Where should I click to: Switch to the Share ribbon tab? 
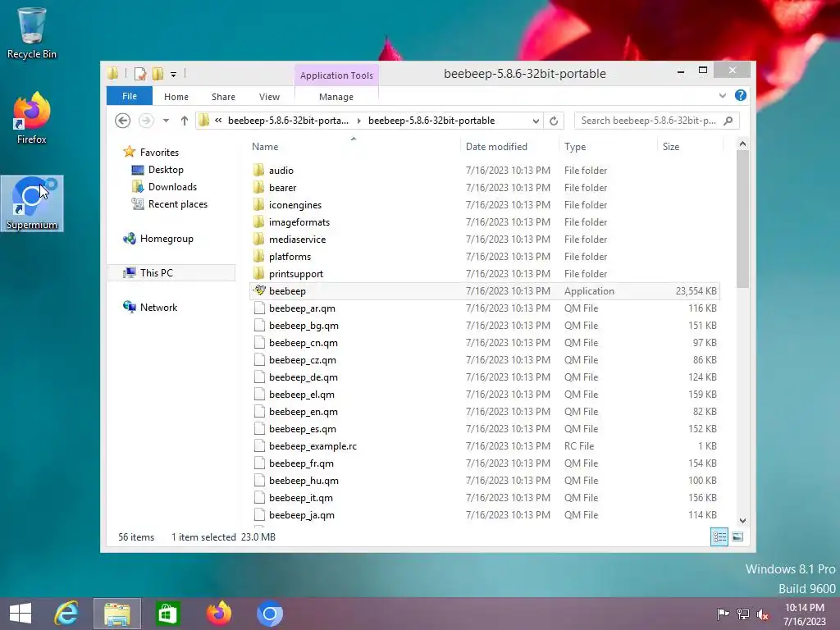coord(223,97)
